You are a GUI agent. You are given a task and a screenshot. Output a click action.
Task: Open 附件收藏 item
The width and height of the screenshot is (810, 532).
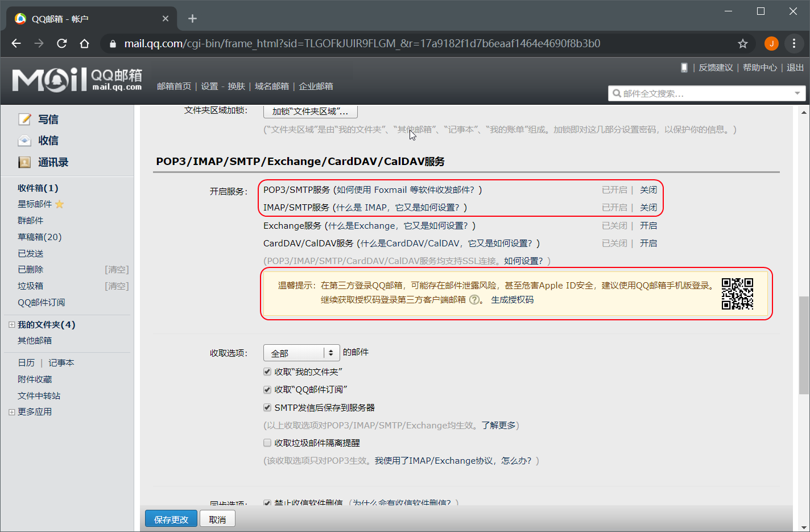pyautogui.click(x=35, y=379)
